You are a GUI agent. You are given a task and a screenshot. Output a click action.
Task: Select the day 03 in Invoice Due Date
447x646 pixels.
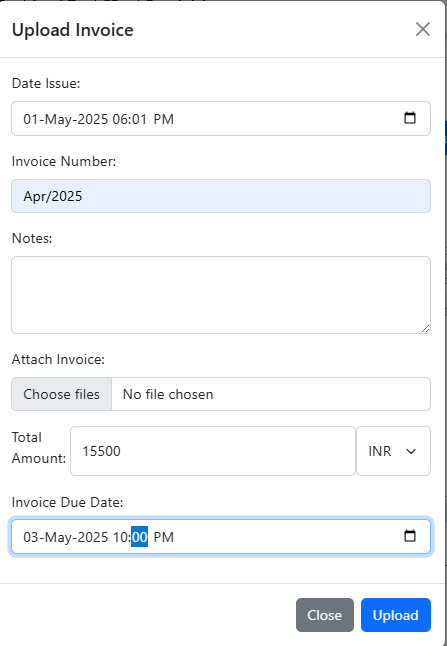pos(31,537)
